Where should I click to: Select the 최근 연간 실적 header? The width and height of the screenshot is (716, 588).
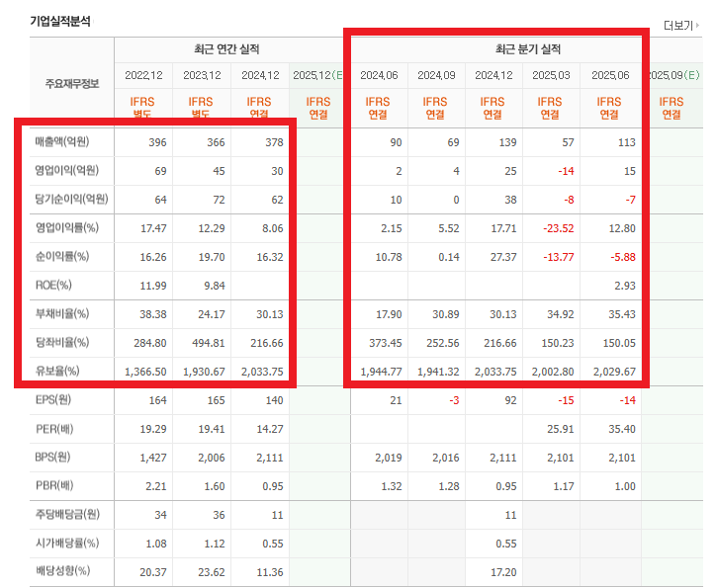point(232,48)
